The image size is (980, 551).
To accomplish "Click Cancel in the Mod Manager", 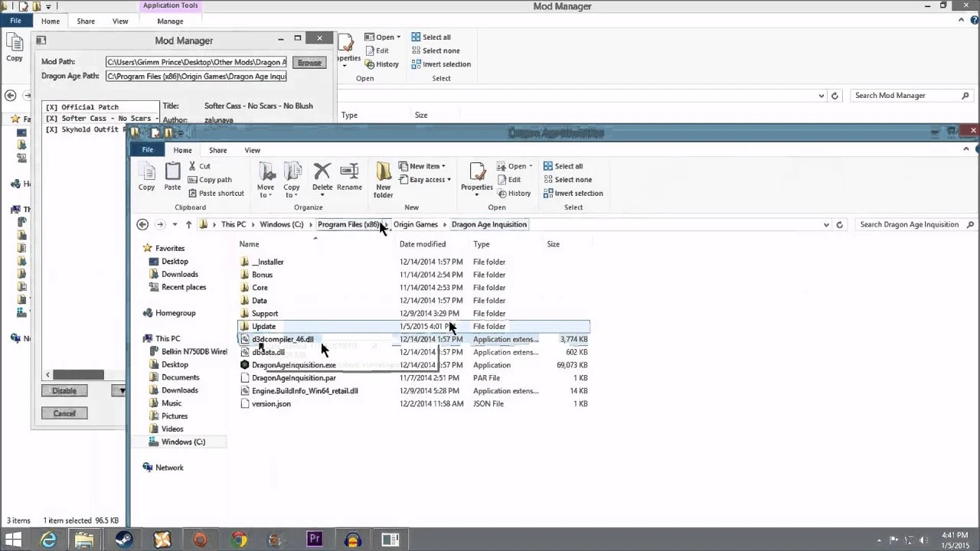I will 64,413.
